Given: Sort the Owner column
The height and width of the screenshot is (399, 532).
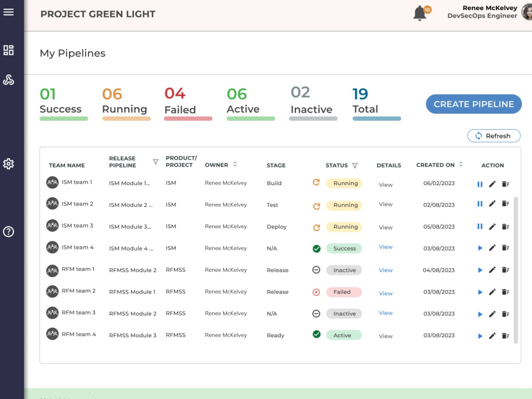Looking at the screenshot, I should coord(235,164).
